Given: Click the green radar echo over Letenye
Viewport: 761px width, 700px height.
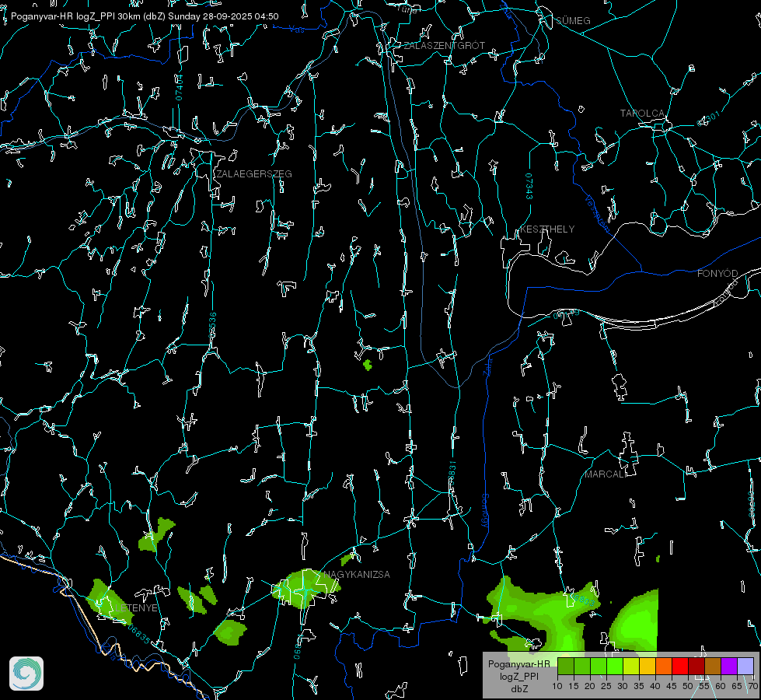Looking at the screenshot, I should coord(109,601).
